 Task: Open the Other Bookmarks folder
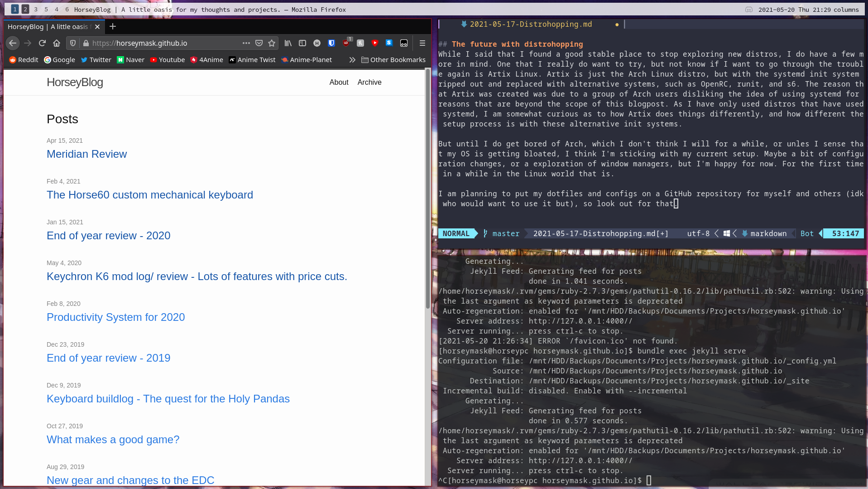click(x=393, y=60)
